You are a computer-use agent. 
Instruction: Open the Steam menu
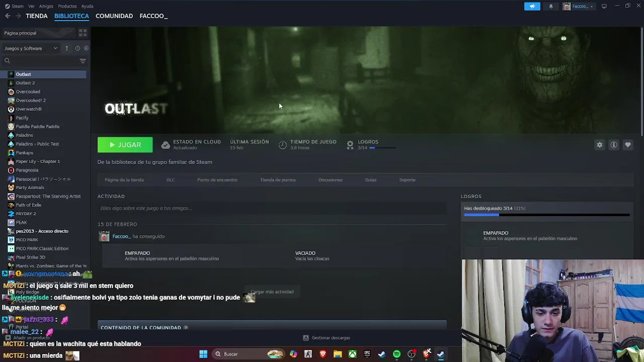(x=15, y=6)
